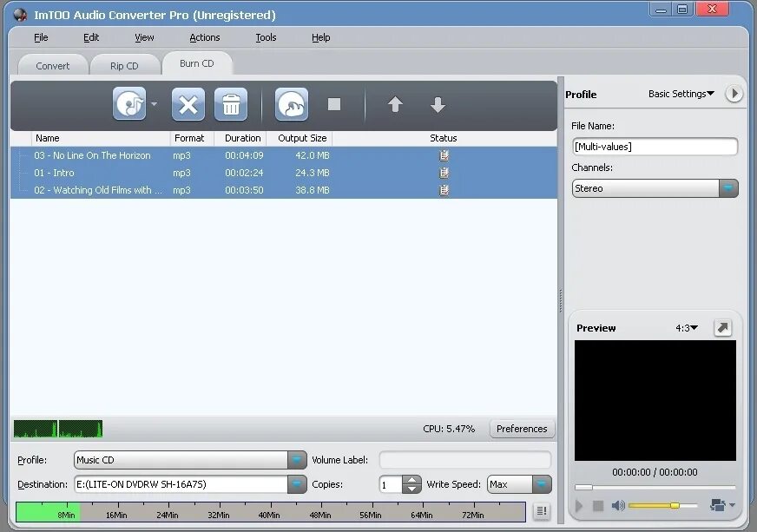Image resolution: width=757 pixels, height=532 pixels.
Task: Click the ImTOO application icon in title bar
Action: click(x=20, y=15)
